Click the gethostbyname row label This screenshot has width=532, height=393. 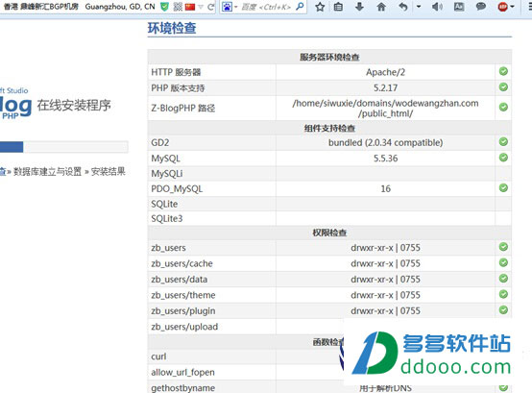click(182, 388)
